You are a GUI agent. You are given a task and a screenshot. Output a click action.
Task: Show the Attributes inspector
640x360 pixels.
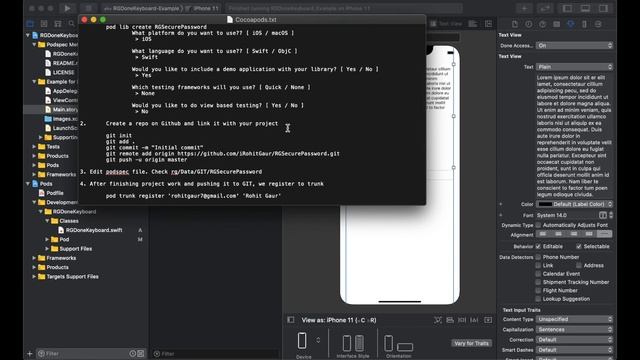571,24
